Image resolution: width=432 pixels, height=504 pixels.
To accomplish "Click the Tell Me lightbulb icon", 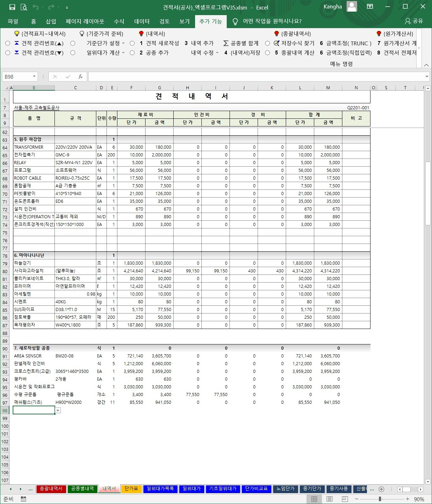I will tap(235, 21).
